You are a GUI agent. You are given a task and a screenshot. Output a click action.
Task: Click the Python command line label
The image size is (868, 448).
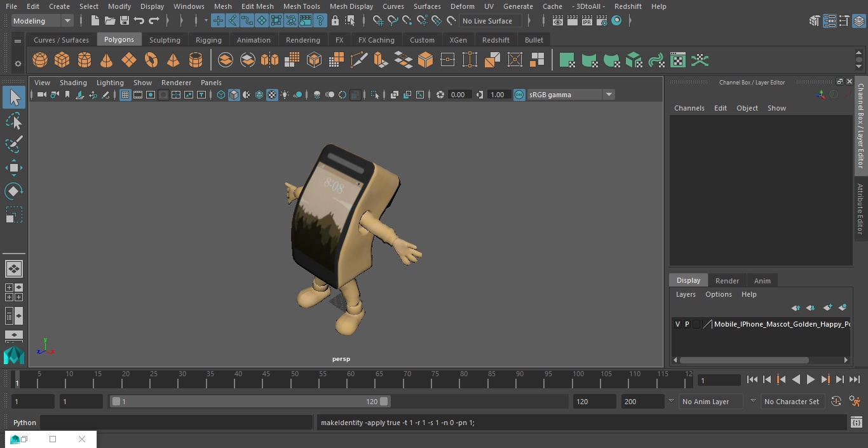pyautogui.click(x=25, y=423)
